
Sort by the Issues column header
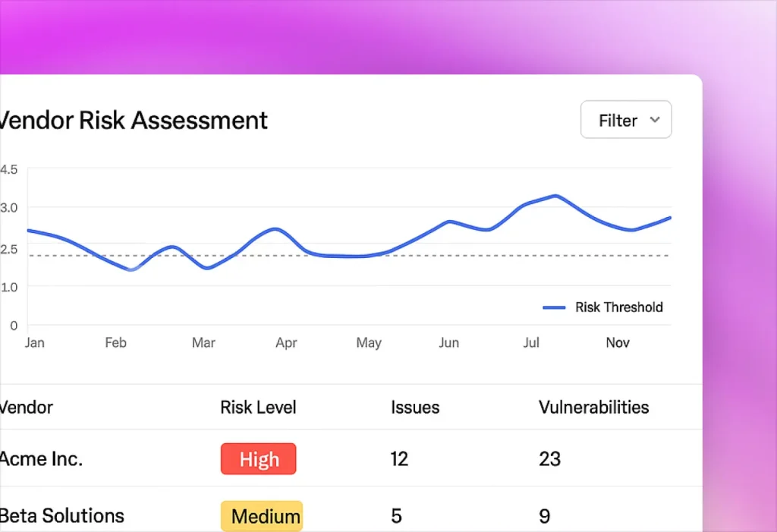click(x=415, y=407)
